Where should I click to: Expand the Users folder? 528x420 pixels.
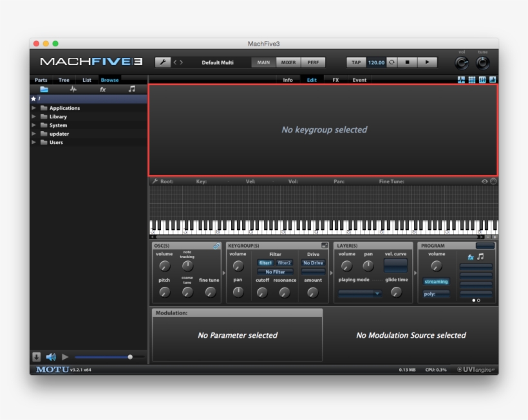pos(33,142)
